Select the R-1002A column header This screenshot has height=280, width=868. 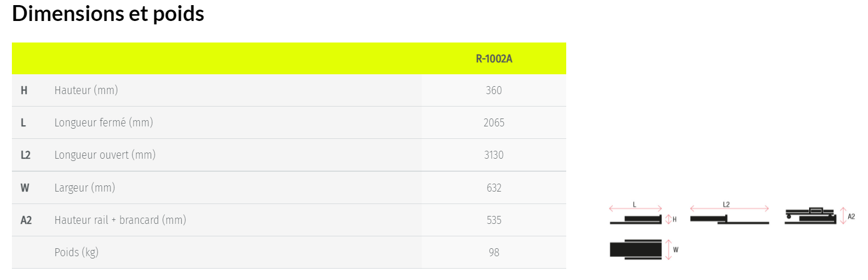(x=494, y=58)
